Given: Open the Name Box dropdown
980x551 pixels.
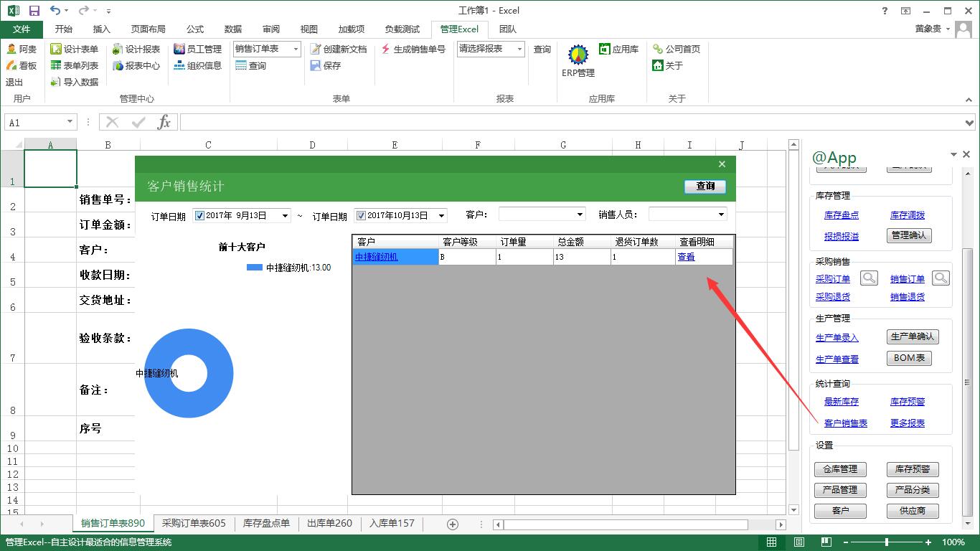Looking at the screenshot, I should tap(70, 123).
